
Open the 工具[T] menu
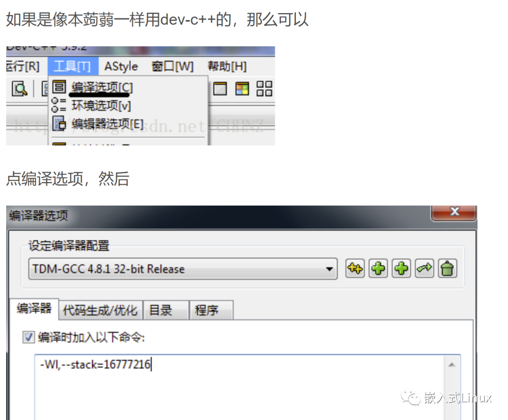point(72,66)
